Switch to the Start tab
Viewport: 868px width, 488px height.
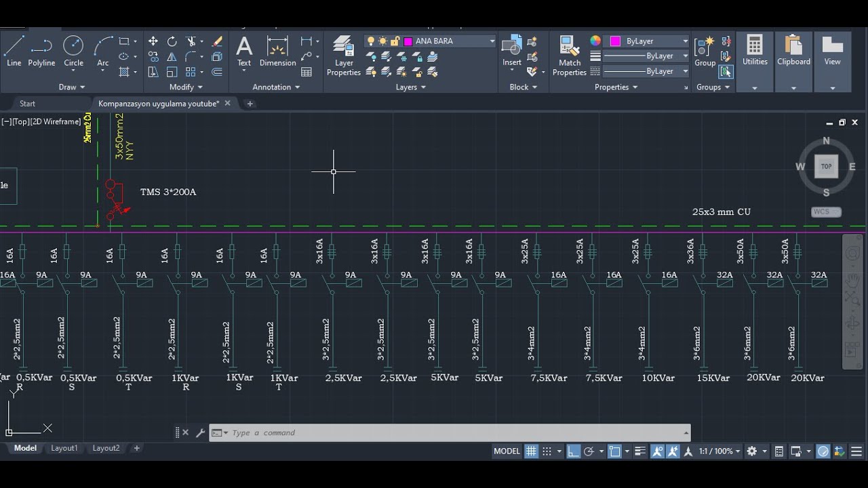pos(27,104)
